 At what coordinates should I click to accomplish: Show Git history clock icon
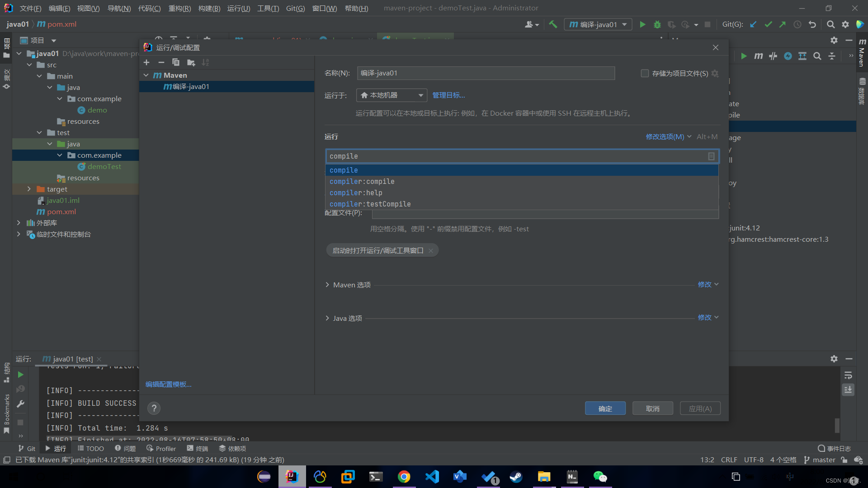pos(797,24)
